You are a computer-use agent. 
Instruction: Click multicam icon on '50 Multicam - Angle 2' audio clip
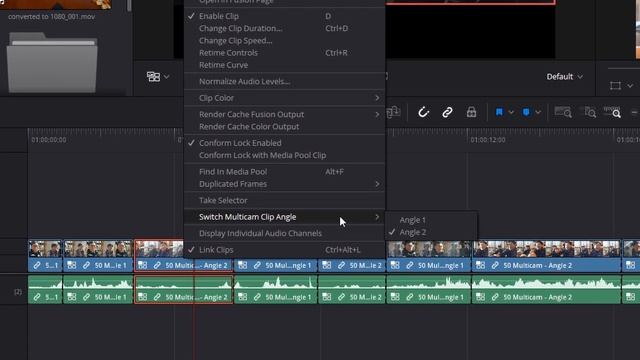coord(480,297)
